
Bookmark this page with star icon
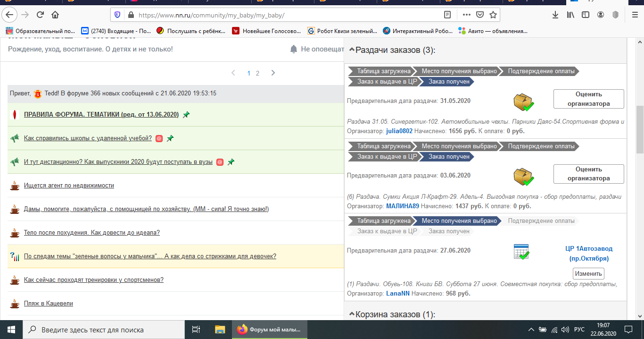click(x=493, y=15)
